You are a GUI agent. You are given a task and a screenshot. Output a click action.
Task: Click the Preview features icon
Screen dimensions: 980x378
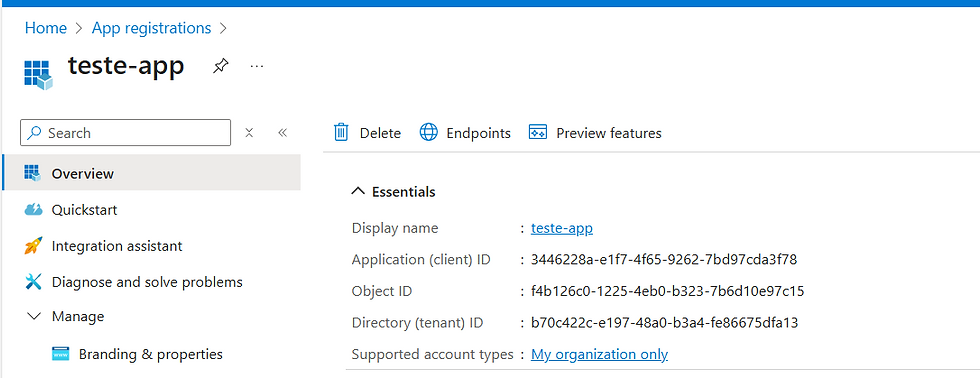(x=538, y=132)
